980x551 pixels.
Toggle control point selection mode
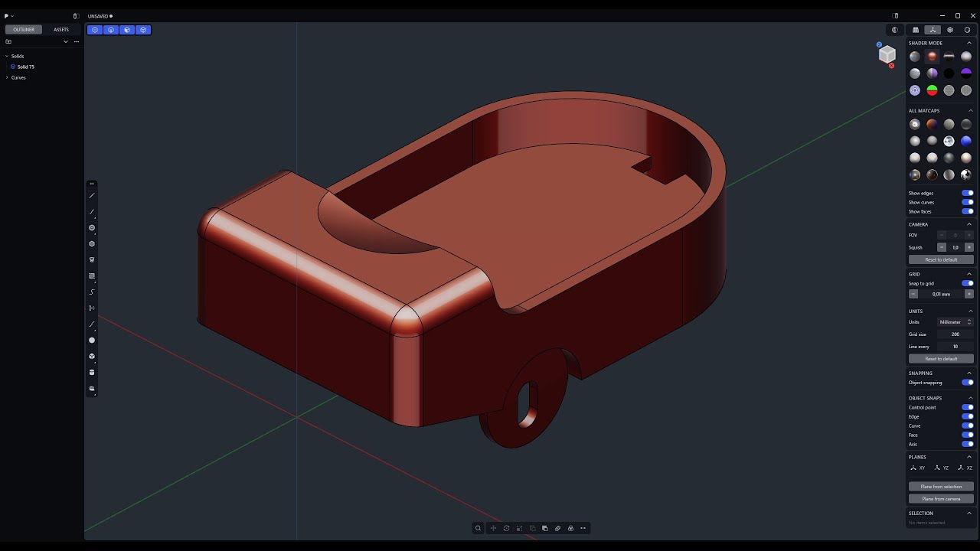pos(95,30)
